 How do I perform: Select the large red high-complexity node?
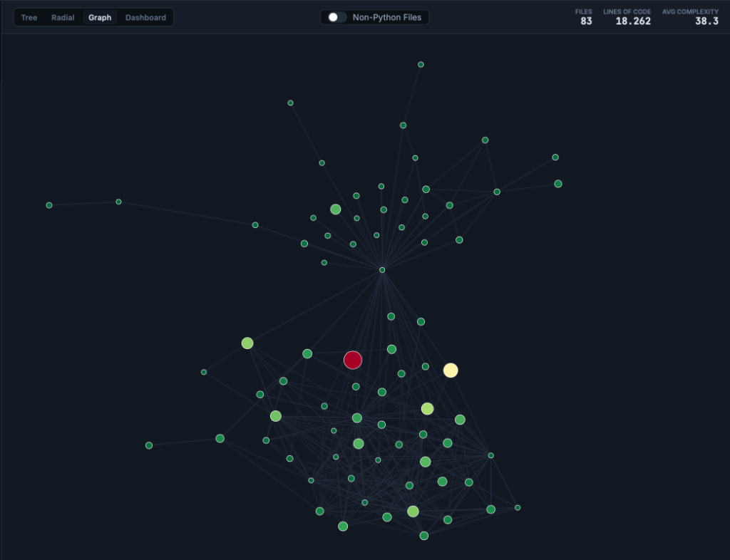(x=353, y=360)
